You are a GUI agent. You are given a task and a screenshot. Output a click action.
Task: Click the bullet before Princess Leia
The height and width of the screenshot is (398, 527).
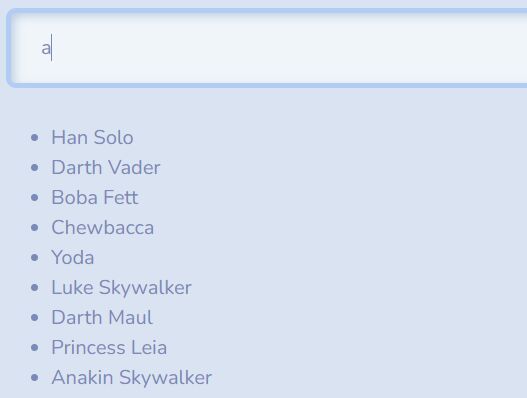coord(34,347)
